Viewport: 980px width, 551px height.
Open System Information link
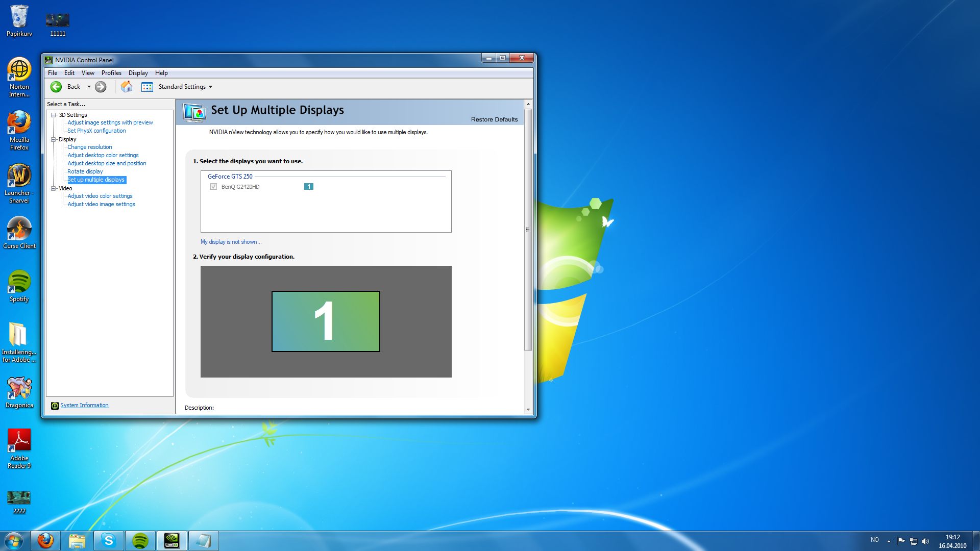point(84,405)
